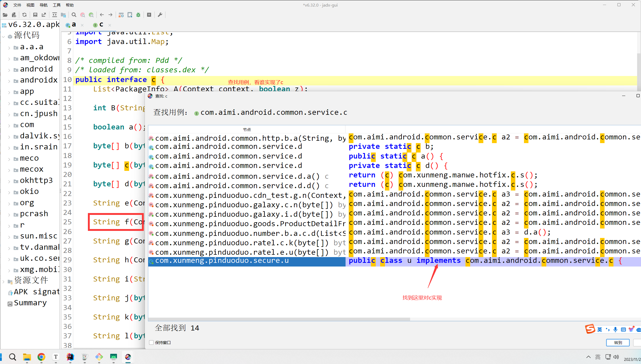The height and width of the screenshot is (364, 641).
Task: Open comment search green magnifier icon
Action: [91, 15]
